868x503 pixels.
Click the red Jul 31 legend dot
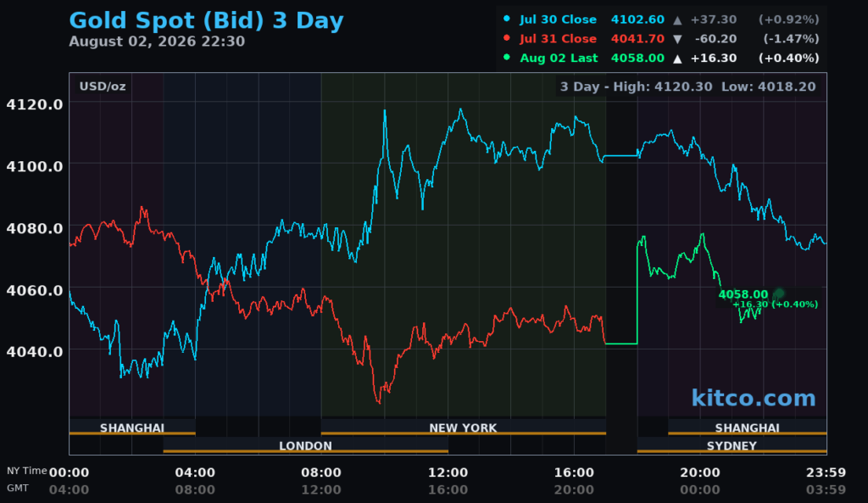pos(507,38)
